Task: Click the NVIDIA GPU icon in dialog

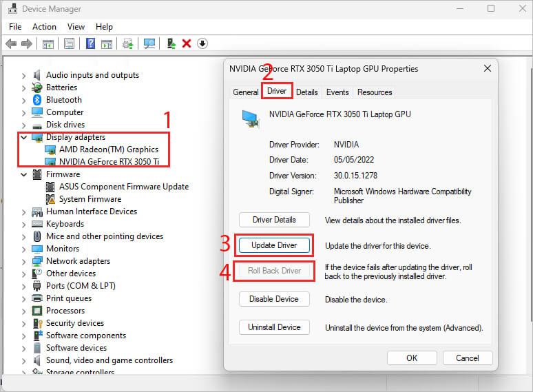Action: (x=250, y=118)
